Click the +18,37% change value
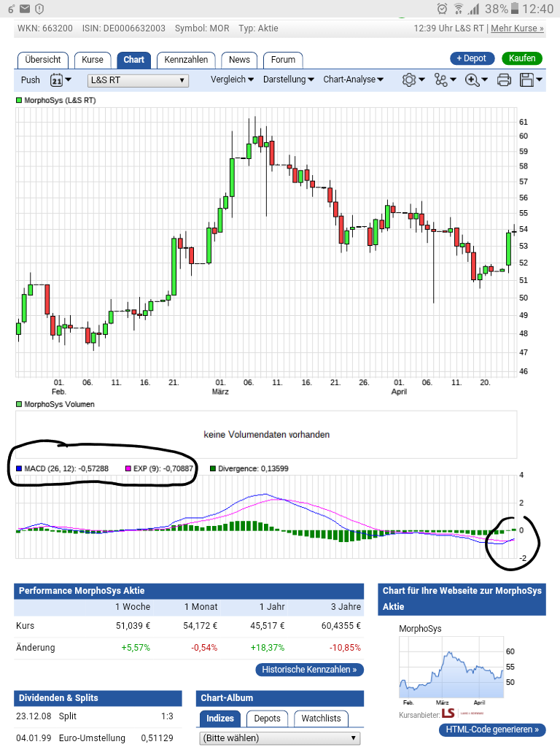Viewport: 560px width, 747px height. (x=268, y=648)
